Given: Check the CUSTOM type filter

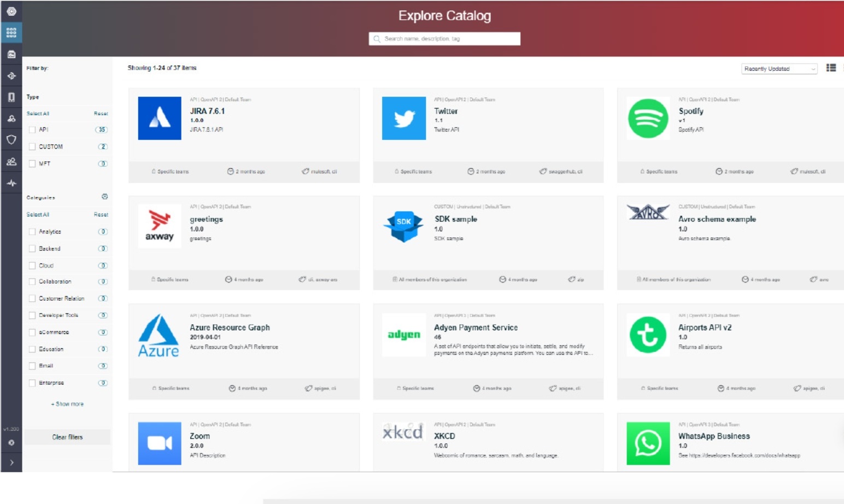Looking at the screenshot, I should pyautogui.click(x=32, y=147).
